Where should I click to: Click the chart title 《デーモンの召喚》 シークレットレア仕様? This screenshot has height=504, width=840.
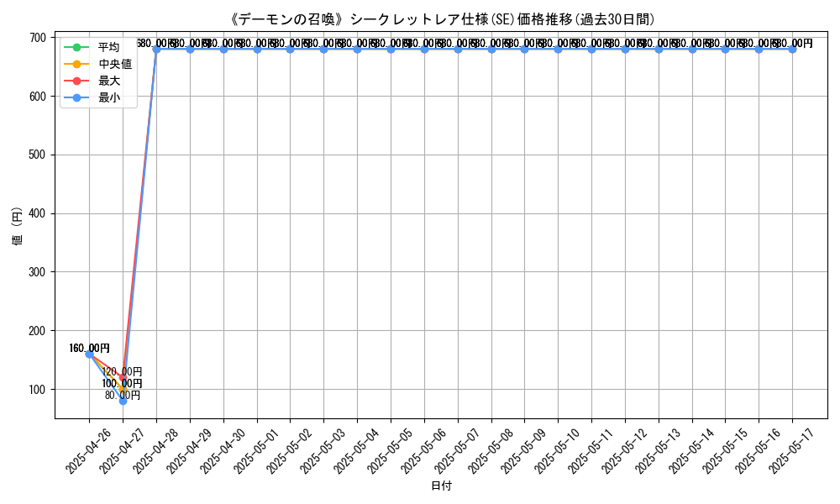click(x=442, y=19)
